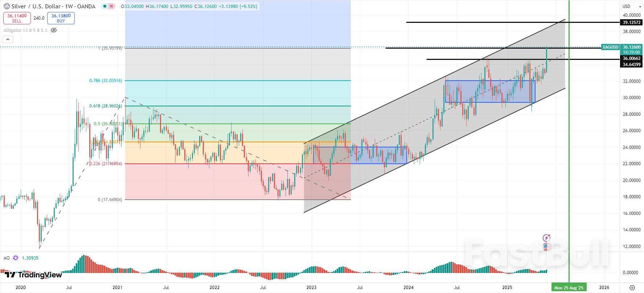Viewport: 644px width, 293px height.
Task: Collapse the indicator legend with chevron
Action: coord(8,39)
